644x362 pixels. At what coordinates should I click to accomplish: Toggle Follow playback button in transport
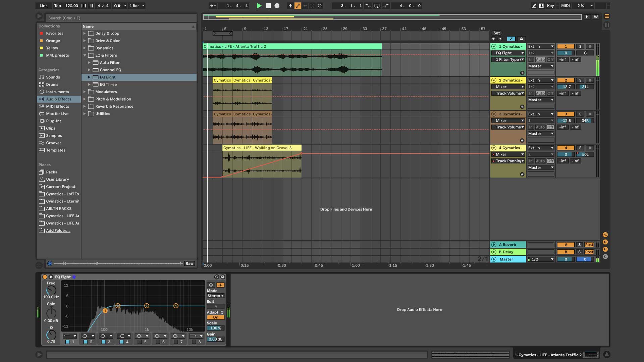click(213, 6)
